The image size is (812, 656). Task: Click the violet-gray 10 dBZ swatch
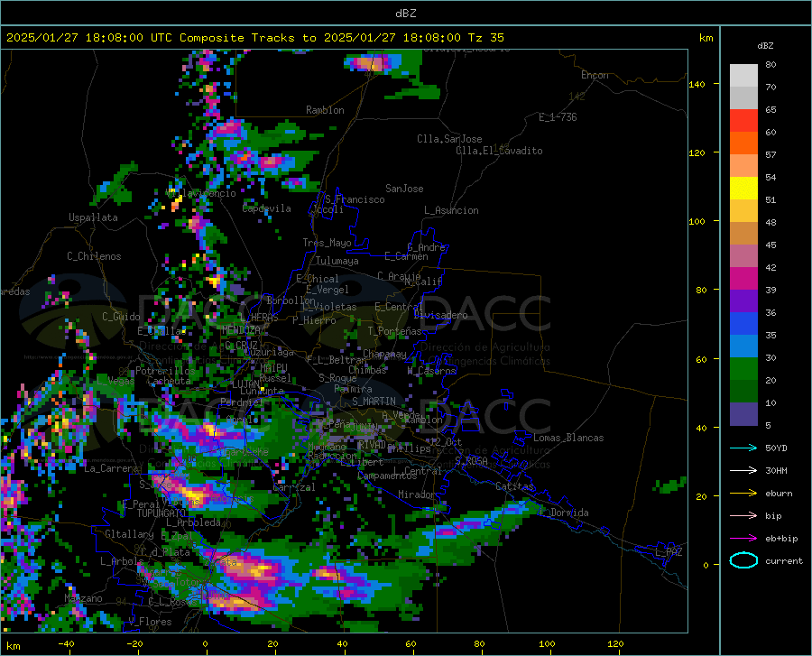pyautogui.click(x=743, y=414)
